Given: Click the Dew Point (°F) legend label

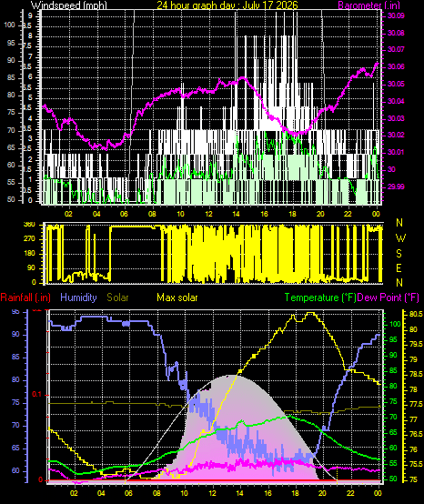Looking at the screenshot, I should pyautogui.click(x=389, y=297).
